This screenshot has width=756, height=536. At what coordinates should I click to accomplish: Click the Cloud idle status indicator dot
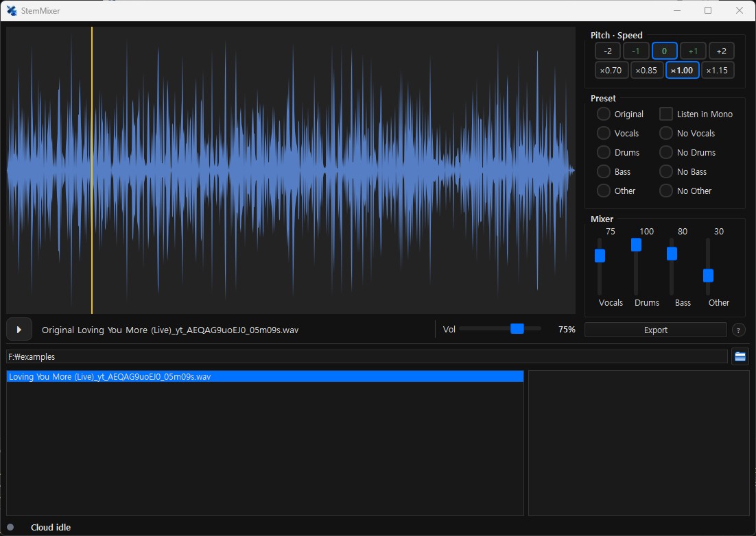point(10,527)
